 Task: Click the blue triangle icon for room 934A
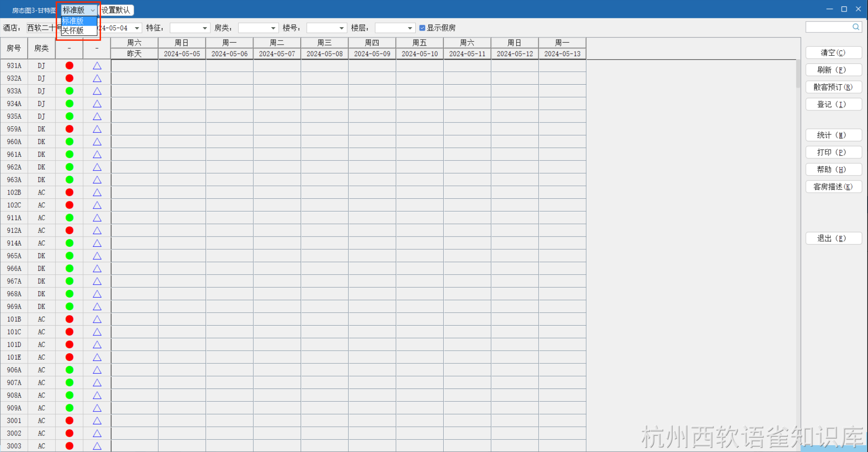(x=97, y=104)
